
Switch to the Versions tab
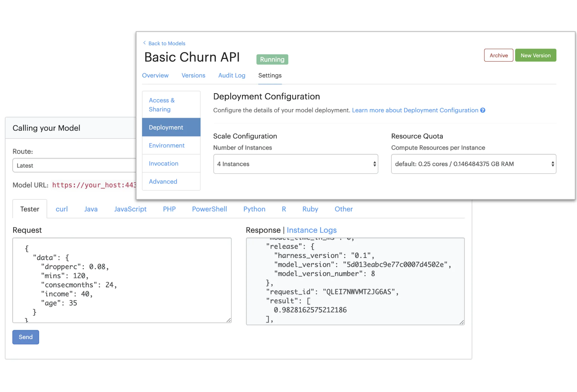[193, 75]
